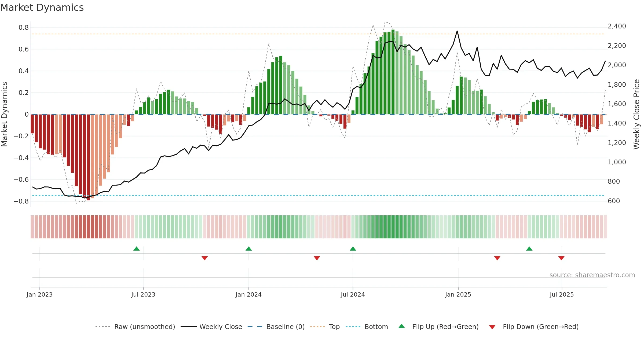Toggle the Raw (unsmoothed) legend entry
The image size is (644, 362).
[x=135, y=327]
